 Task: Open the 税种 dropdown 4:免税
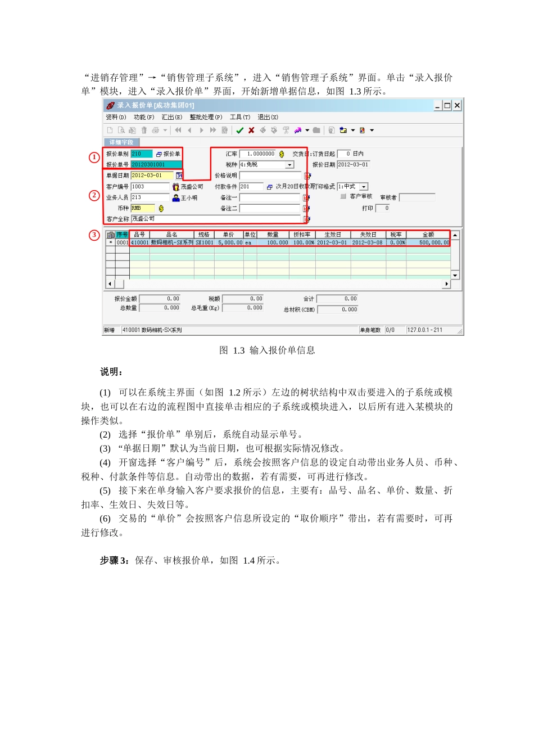[289, 165]
